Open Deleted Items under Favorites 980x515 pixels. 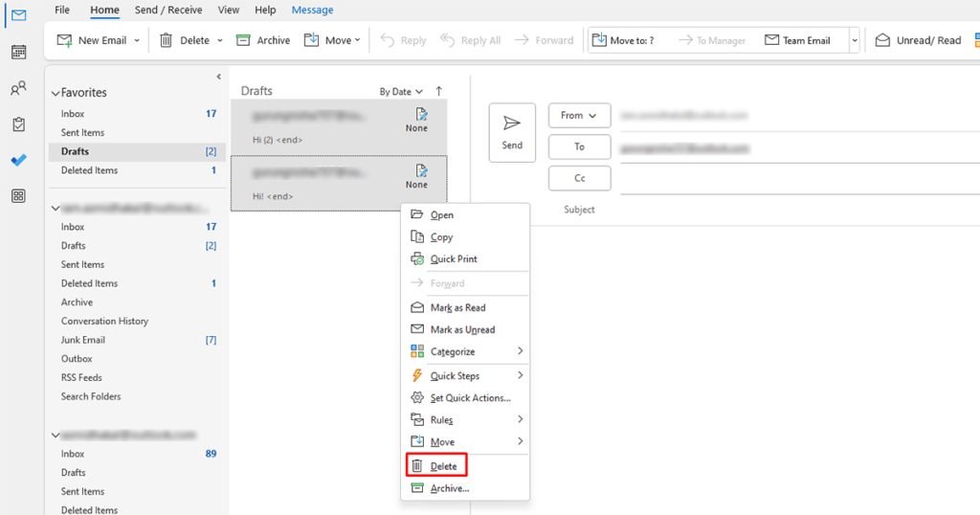pyautogui.click(x=136, y=170)
